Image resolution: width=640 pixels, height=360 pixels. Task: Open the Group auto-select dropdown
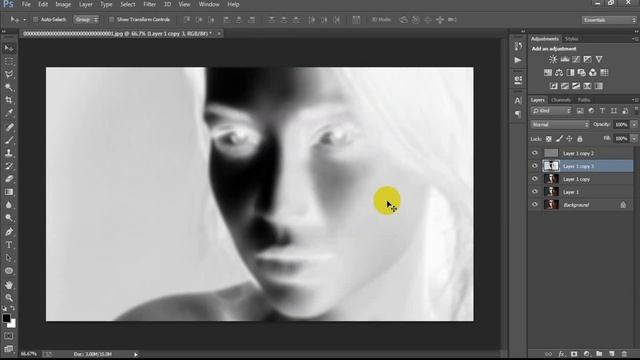[x=86, y=20]
